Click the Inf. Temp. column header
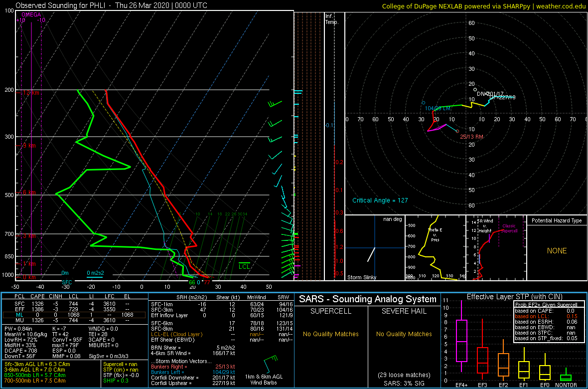 click(332, 19)
